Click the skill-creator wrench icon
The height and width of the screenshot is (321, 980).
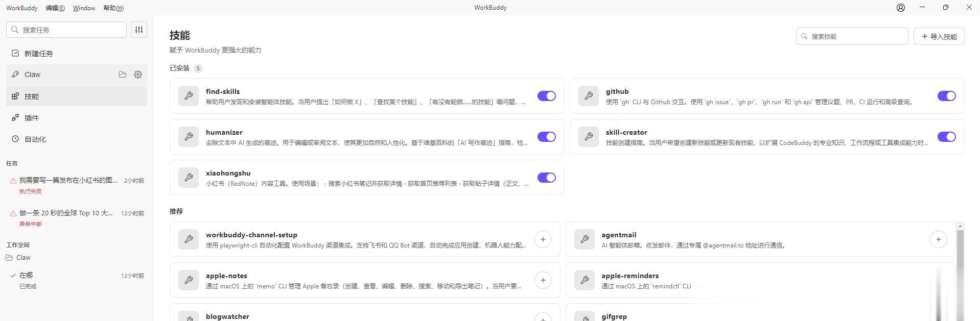[589, 137]
